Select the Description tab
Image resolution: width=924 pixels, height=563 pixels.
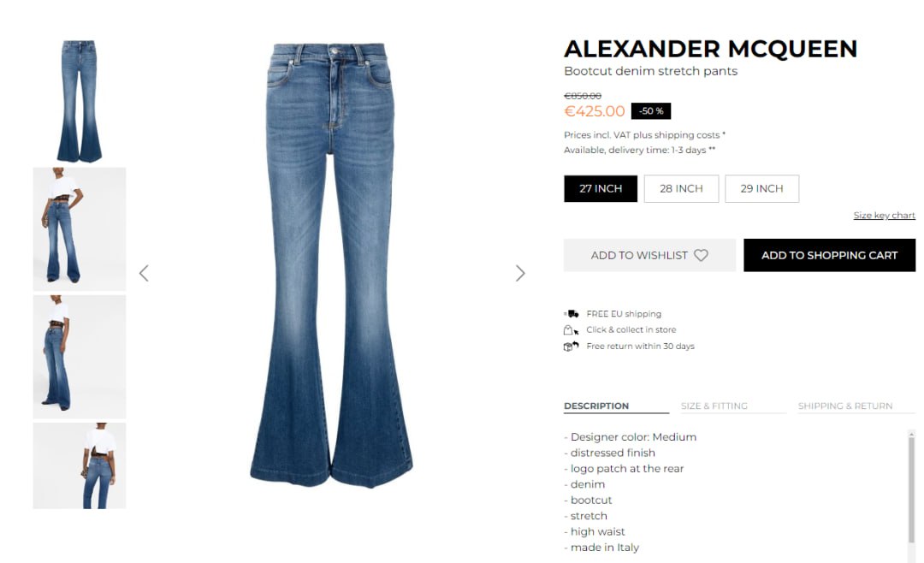[596, 406]
